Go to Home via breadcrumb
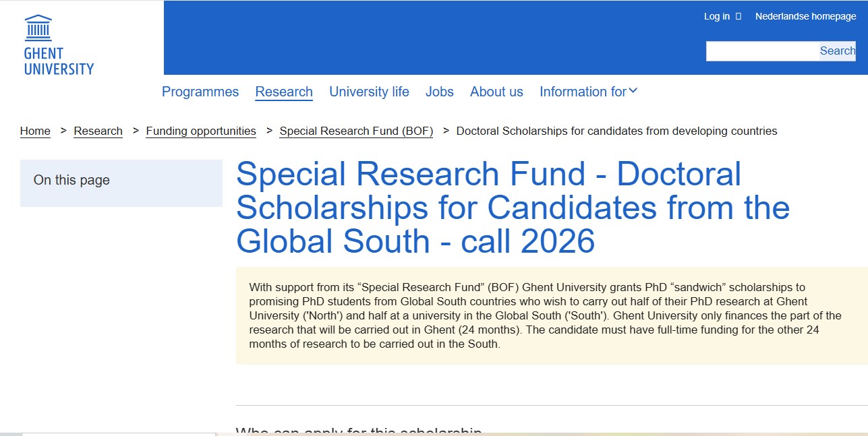868x436 pixels. pos(35,131)
